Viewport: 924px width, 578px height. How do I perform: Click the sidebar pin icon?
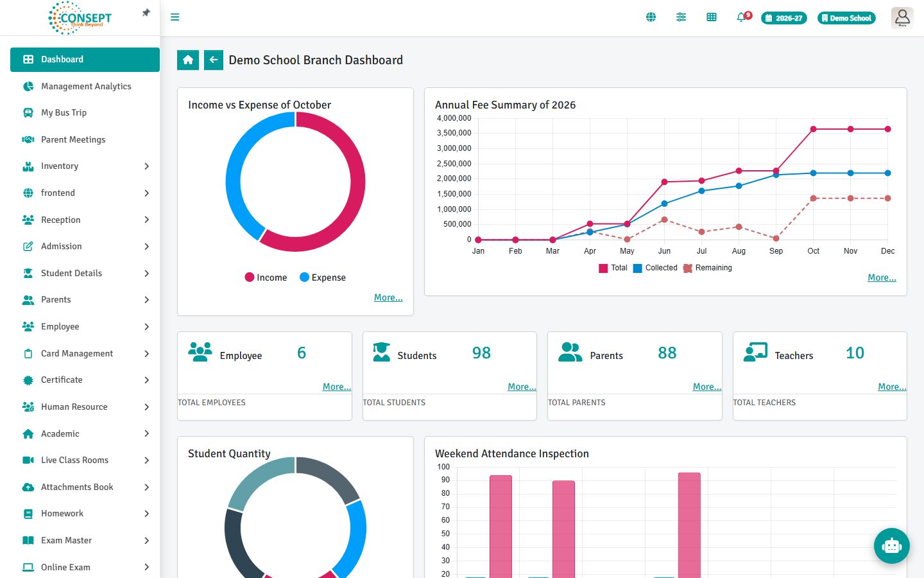[x=146, y=13]
